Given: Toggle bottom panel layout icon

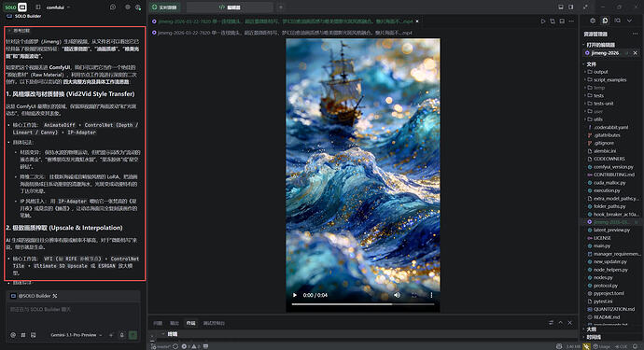Looking at the screenshot, I should (561, 7).
